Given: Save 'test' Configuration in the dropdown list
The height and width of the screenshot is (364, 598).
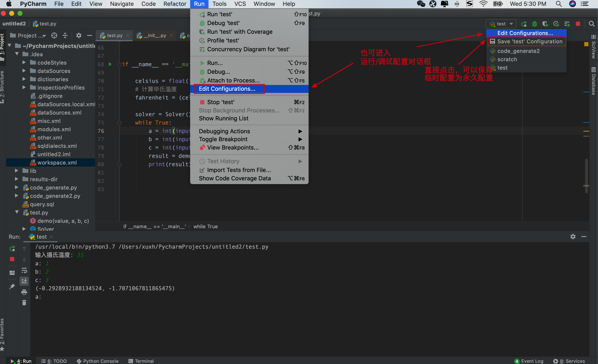Looking at the screenshot, I should pos(527,41).
